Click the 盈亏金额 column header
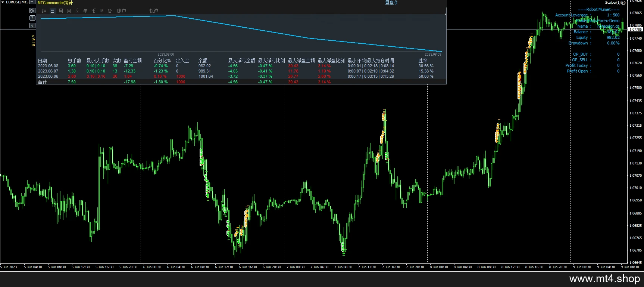Screen dimensions: 644x287 [133, 61]
